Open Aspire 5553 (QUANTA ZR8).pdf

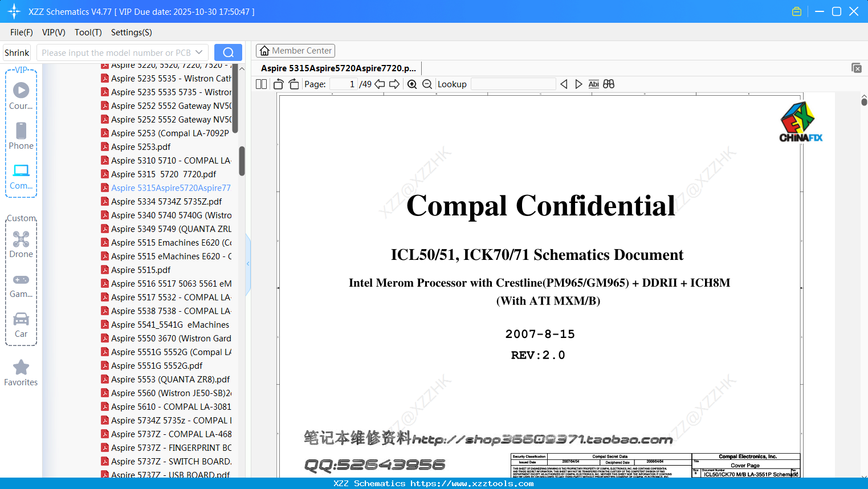pyautogui.click(x=166, y=380)
